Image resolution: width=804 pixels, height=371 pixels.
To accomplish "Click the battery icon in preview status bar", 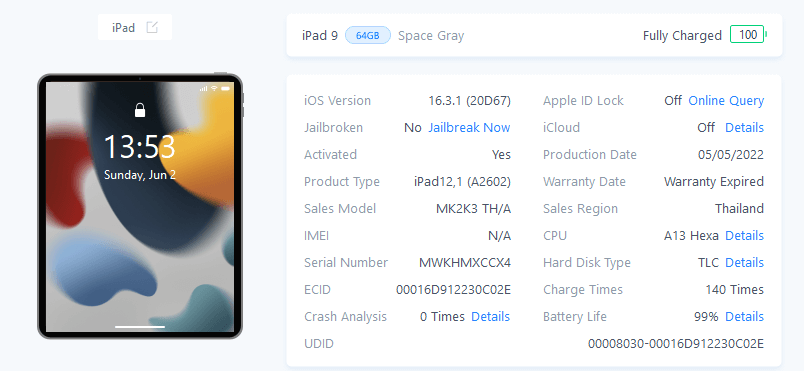I will pyautogui.click(x=225, y=89).
